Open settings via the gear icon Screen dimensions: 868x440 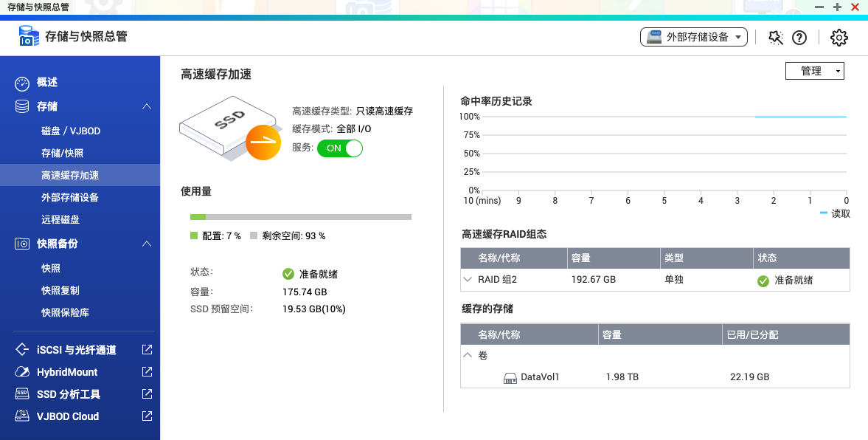(839, 37)
